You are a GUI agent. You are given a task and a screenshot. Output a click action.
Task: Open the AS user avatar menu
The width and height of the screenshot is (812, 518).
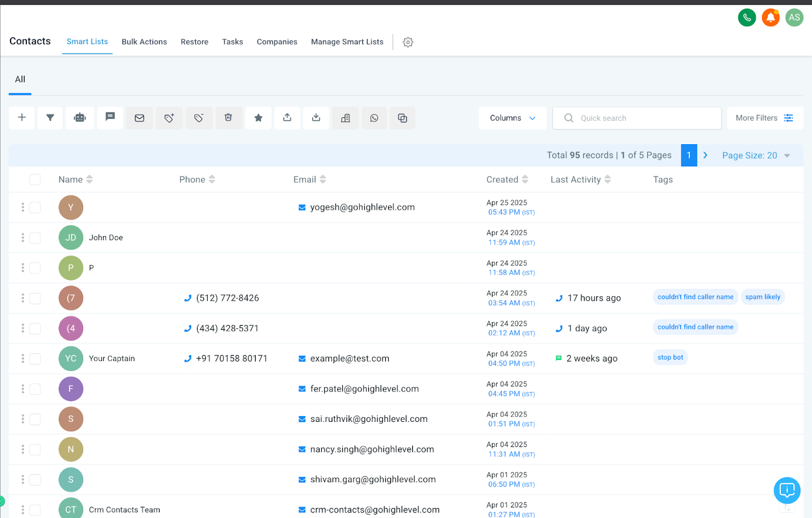794,18
